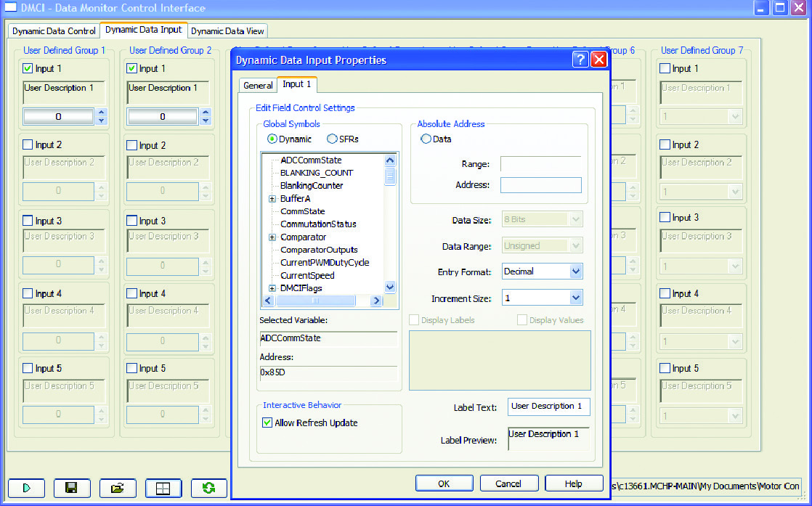This screenshot has height=506, width=812.
Task: Click the dialog's question mark help icon
Action: pyautogui.click(x=580, y=60)
